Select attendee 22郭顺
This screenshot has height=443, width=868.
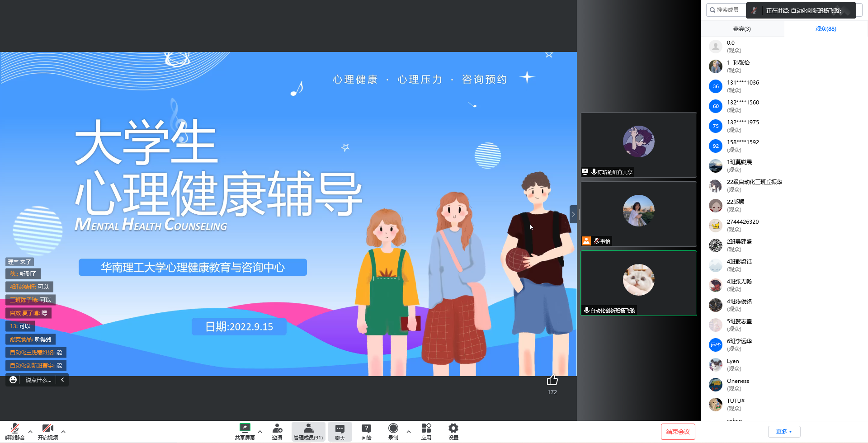[x=784, y=206]
